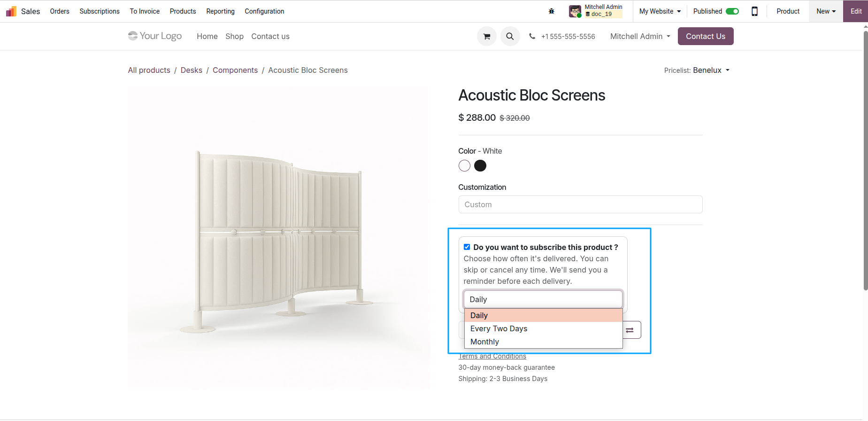The height and width of the screenshot is (421, 868).
Task: Click the Product backend button
Action: (x=788, y=11)
